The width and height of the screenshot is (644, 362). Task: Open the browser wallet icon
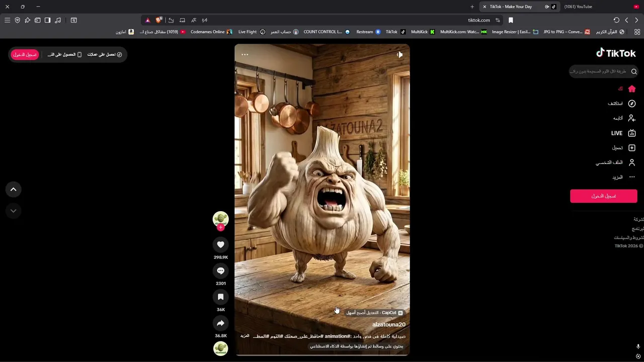tap(37, 20)
